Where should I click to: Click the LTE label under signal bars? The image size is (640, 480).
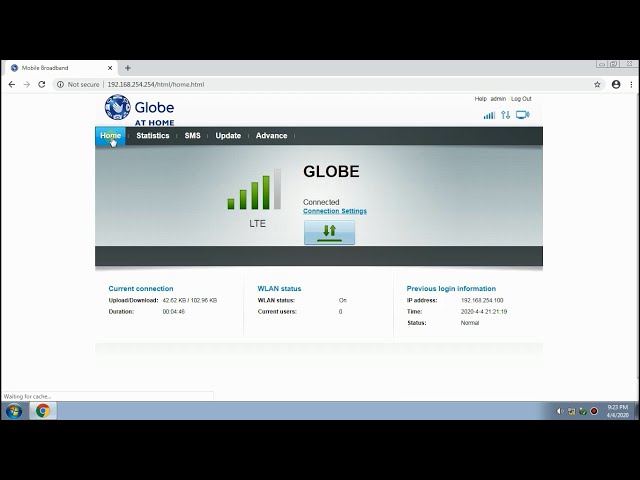257,224
